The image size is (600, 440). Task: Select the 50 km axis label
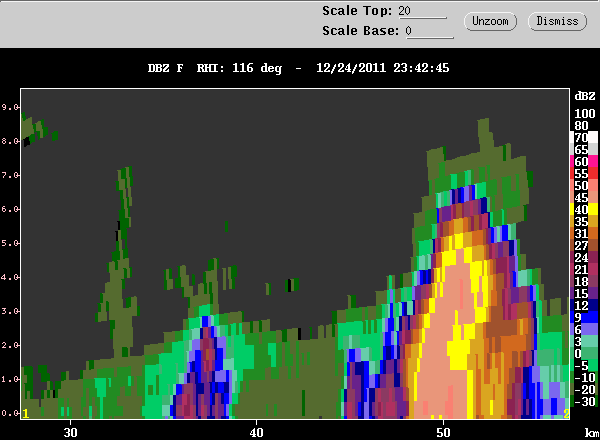pyautogui.click(x=443, y=432)
